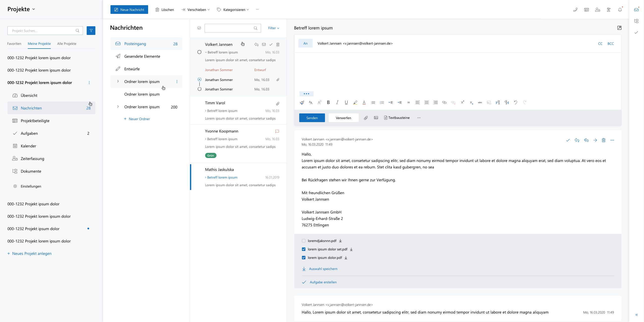Image resolution: width=644 pixels, height=322 pixels.
Task: Click message search field beside Filter
Action: (x=233, y=28)
